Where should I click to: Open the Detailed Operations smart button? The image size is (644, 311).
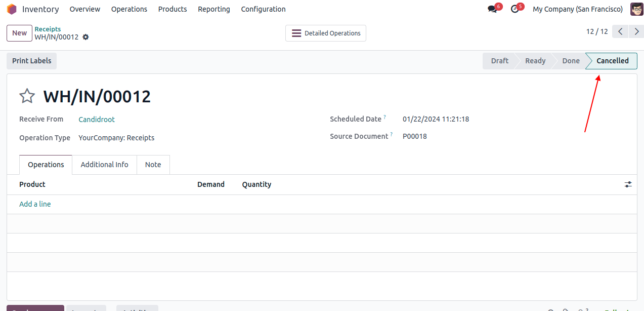tap(326, 33)
